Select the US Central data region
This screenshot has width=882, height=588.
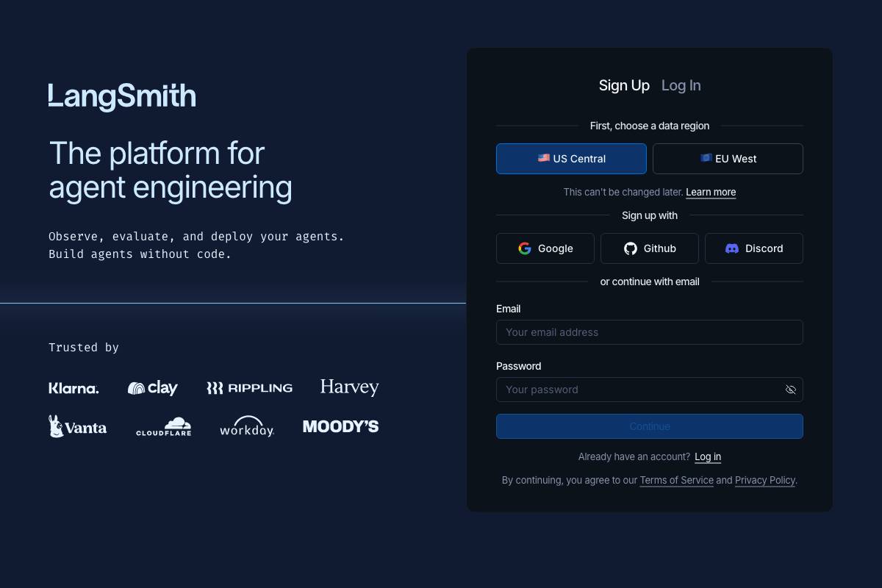tap(571, 159)
